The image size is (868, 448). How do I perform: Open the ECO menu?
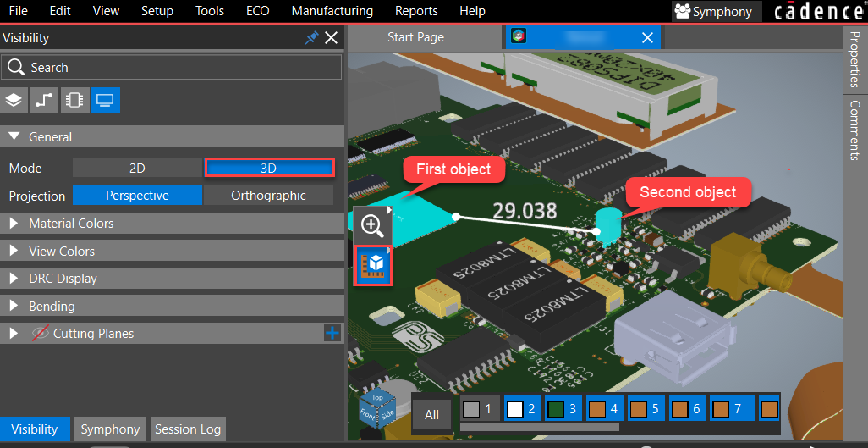257,11
